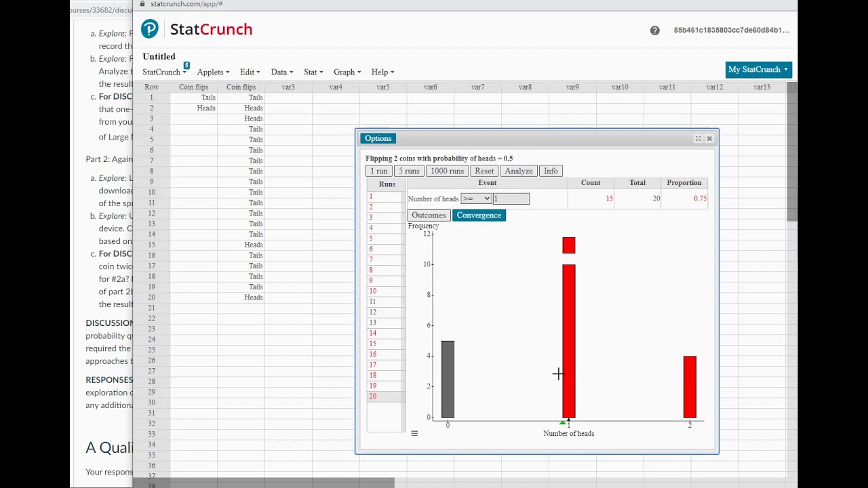Click the Row column header
The height and width of the screenshot is (488, 868).
click(151, 87)
